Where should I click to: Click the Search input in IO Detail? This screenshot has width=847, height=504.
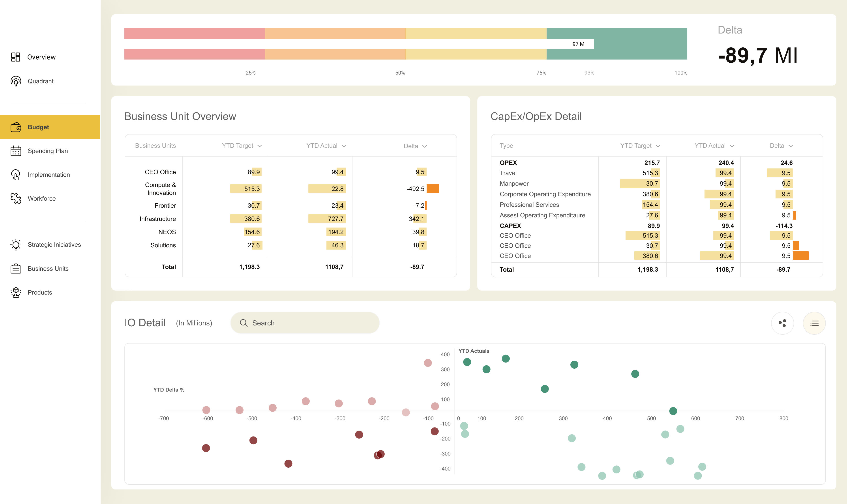pos(305,323)
